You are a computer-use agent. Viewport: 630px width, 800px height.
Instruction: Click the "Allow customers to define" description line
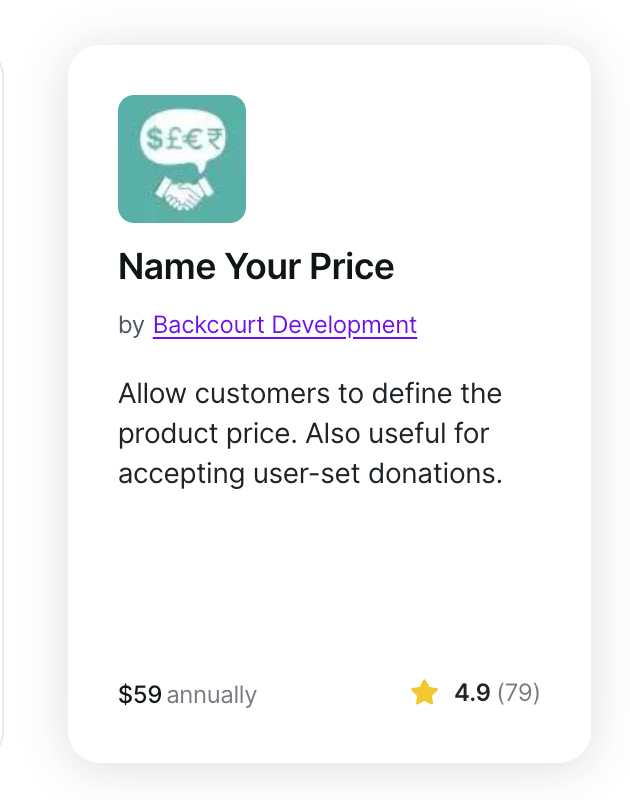[x=309, y=393]
